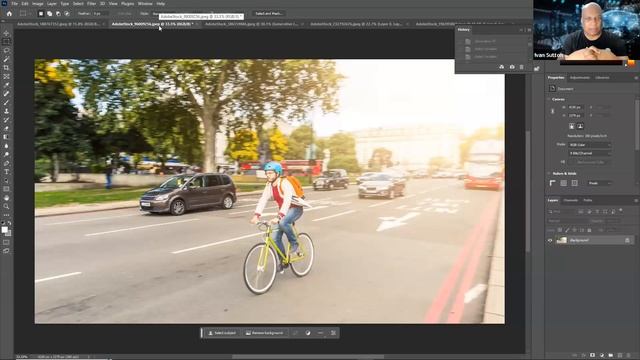Select the Zoom tool
This screenshot has height=360, width=640.
tap(6, 207)
